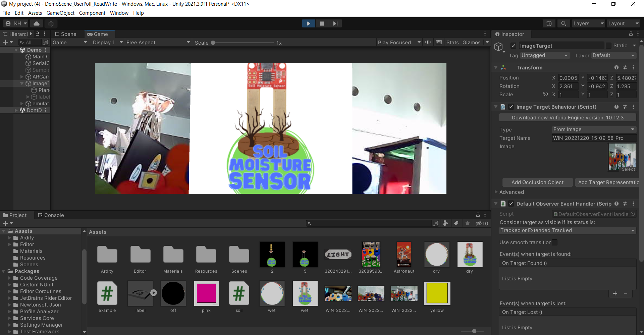
Task: Click Download new Vuforia Engine version button
Action: (x=568, y=118)
